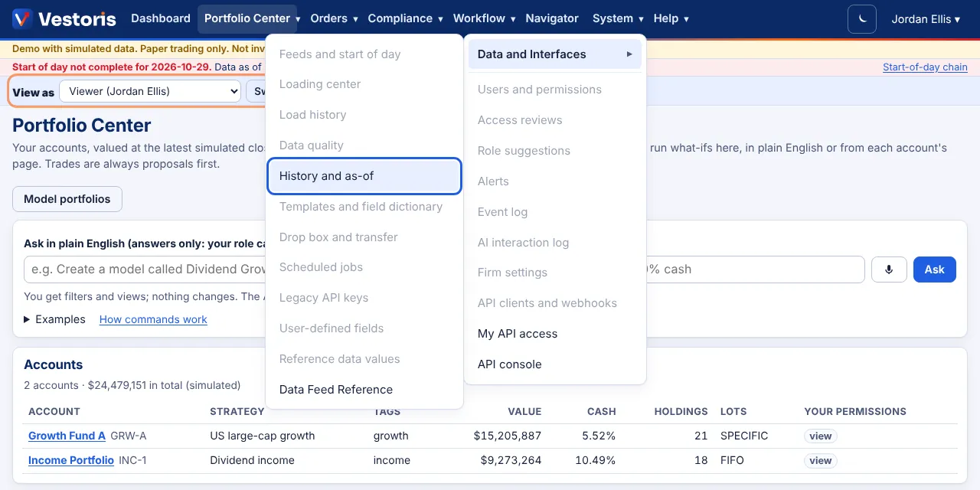
Task: Expand the Data and Interfaces submenu
Action: pyautogui.click(x=555, y=54)
